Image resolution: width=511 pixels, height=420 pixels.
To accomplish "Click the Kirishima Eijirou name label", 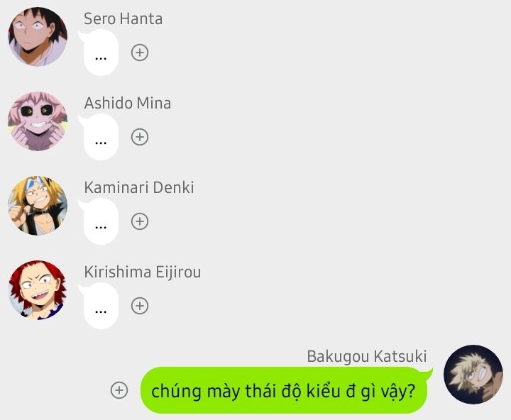I will point(143,272).
